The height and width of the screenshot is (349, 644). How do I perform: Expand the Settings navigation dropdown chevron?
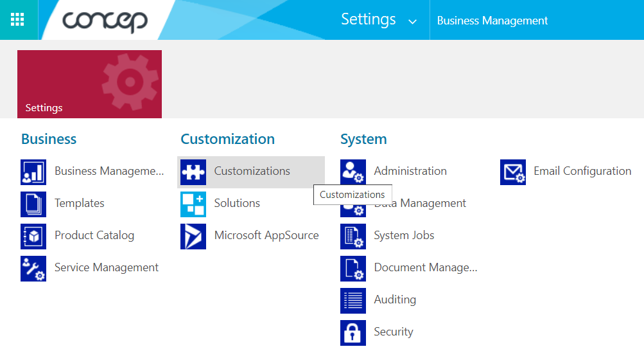click(412, 21)
